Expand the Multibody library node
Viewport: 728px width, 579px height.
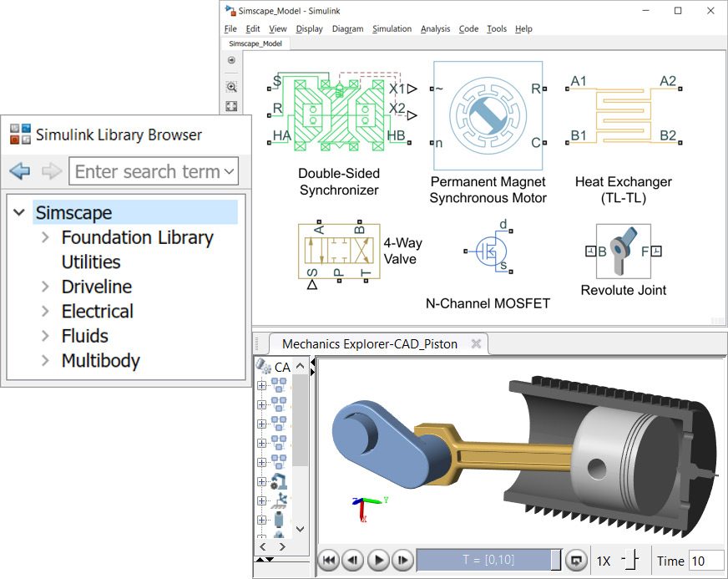45,361
